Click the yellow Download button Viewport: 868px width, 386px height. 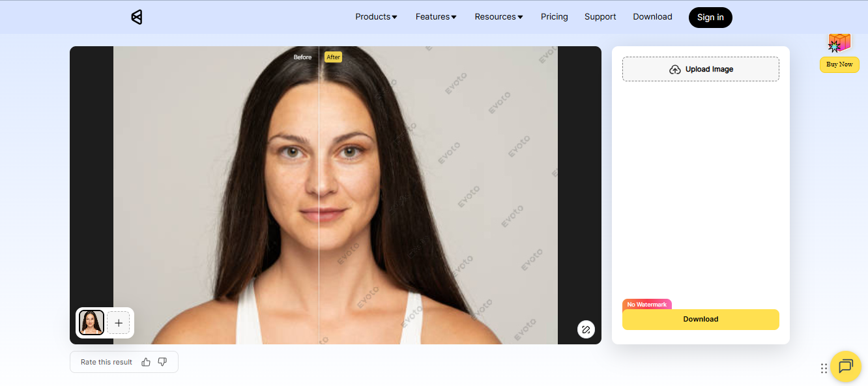point(701,320)
